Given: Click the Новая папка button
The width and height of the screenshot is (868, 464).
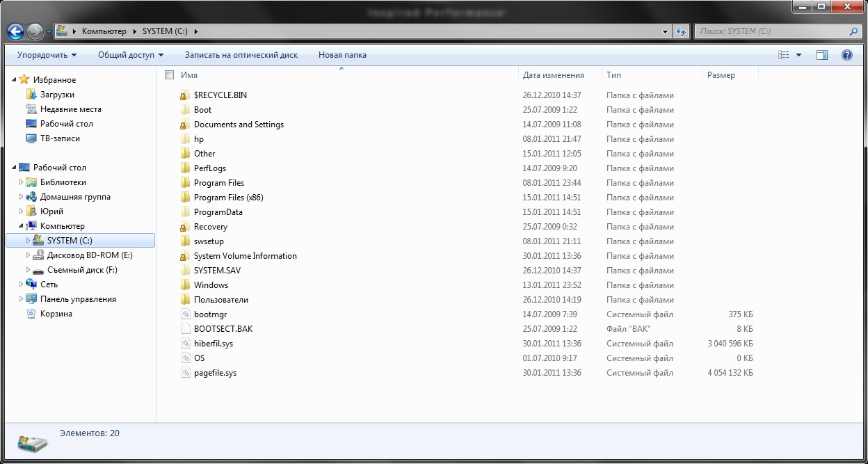Looking at the screenshot, I should pyautogui.click(x=342, y=55).
